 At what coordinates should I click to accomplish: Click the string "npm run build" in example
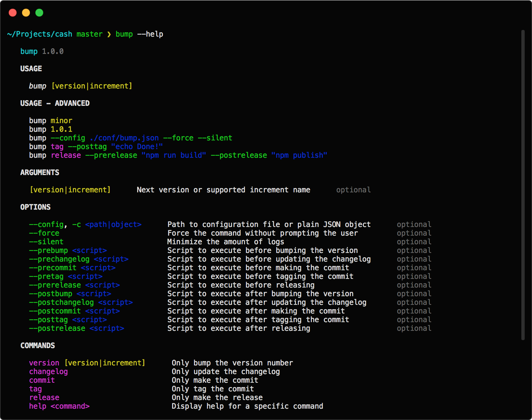click(174, 155)
